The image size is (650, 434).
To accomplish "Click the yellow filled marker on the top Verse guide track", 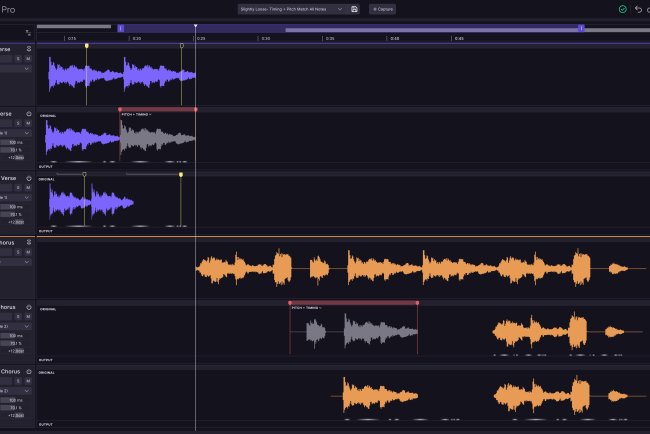I will 87,46.
